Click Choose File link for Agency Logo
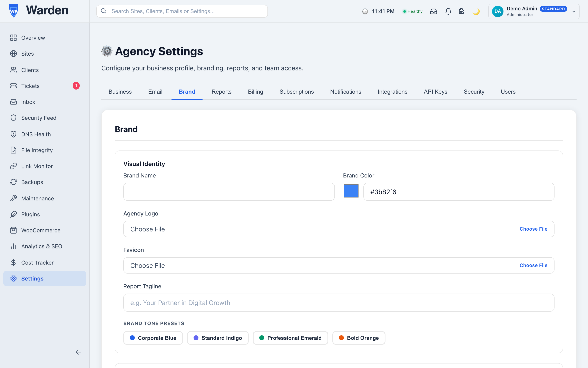Screen dimensions: 588x368 point(533,229)
